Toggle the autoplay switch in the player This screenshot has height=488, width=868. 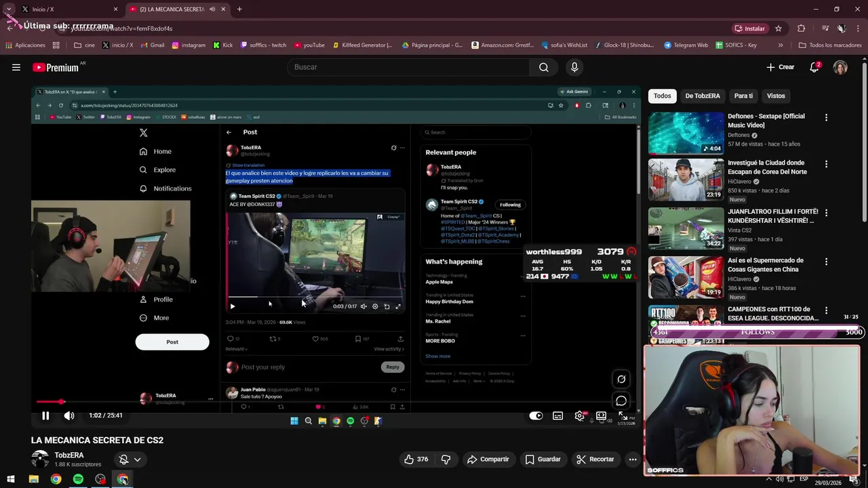coord(536,415)
